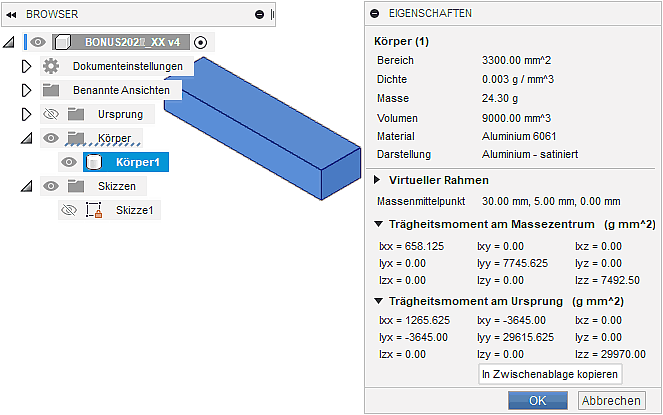Click the BONUS component cube icon
The width and height of the screenshot is (663, 415).
click(63, 42)
